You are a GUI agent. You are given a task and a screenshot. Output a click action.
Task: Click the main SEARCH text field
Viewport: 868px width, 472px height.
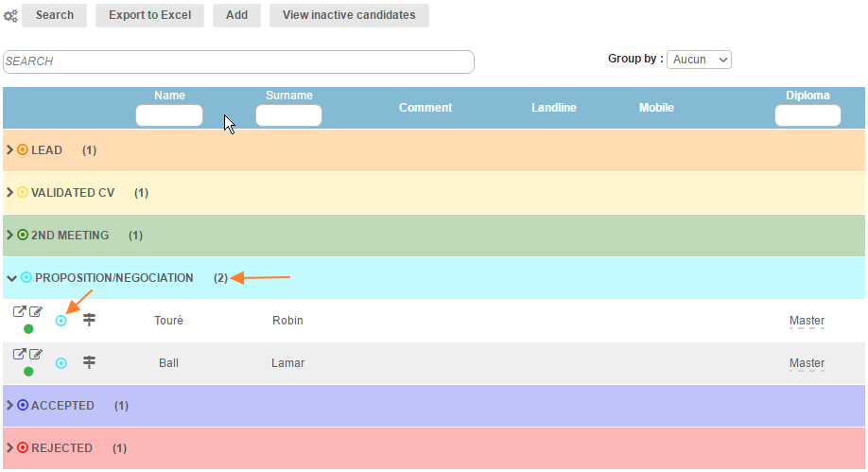(x=238, y=61)
